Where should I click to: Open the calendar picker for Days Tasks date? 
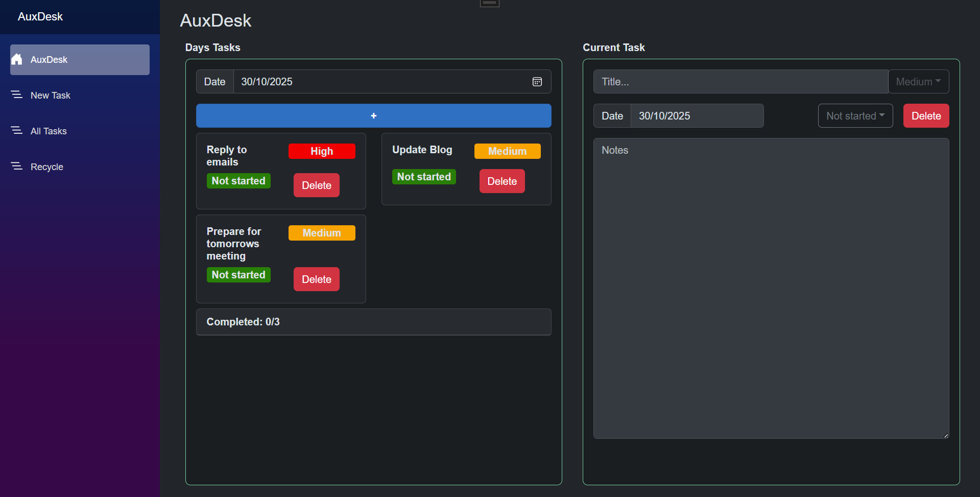pos(537,82)
